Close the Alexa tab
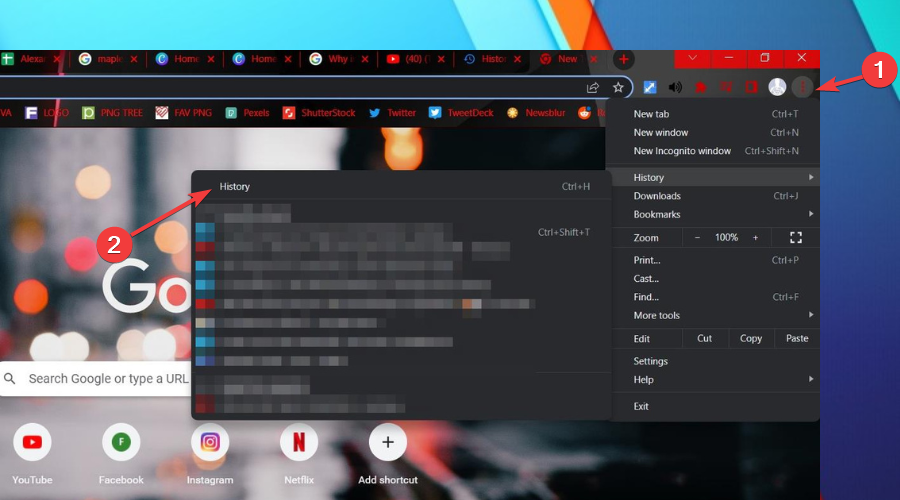The image size is (900, 500). point(57,59)
